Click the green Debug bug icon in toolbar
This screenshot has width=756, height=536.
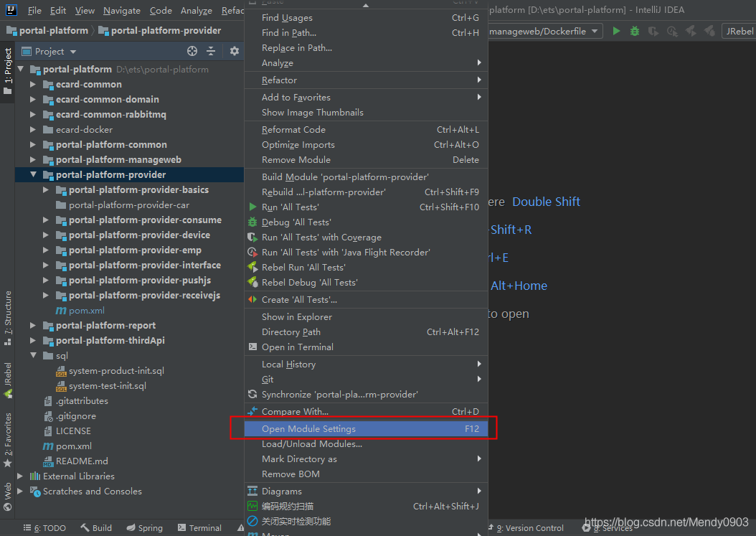click(x=635, y=32)
